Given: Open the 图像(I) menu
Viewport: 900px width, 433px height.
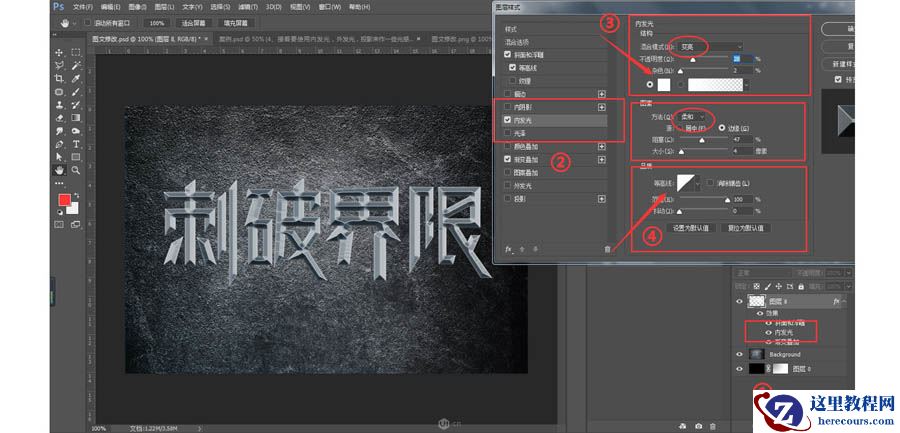Looking at the screenshot, I should coord(138,7).
